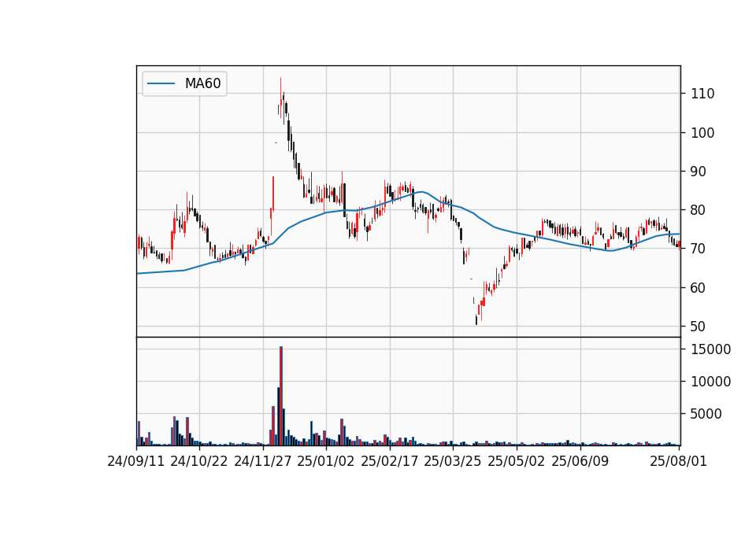
Task: Click the 90 price axis label
Action: (699, 171)
